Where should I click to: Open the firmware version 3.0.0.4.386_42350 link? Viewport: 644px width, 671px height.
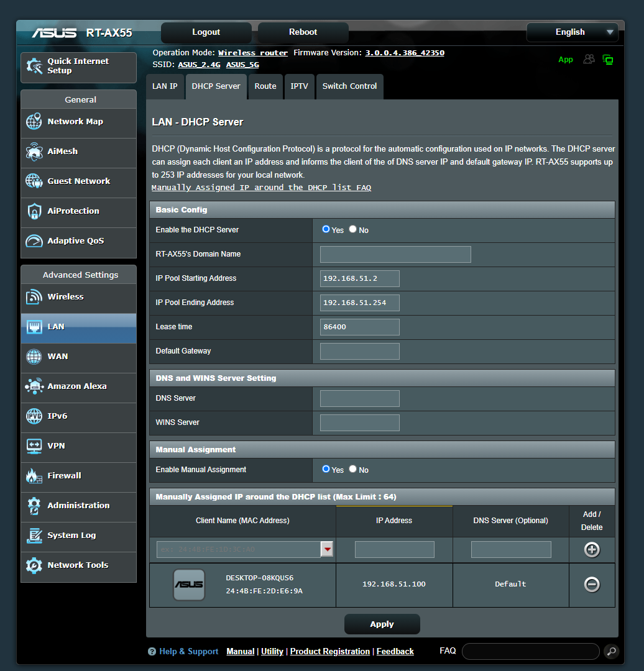405,53
